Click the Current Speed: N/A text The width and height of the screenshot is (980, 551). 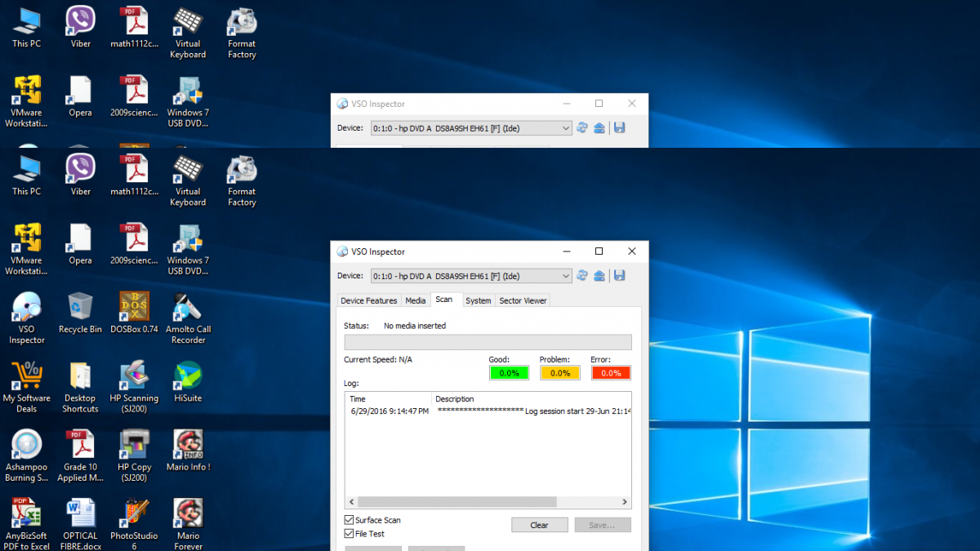click(378, 359)
